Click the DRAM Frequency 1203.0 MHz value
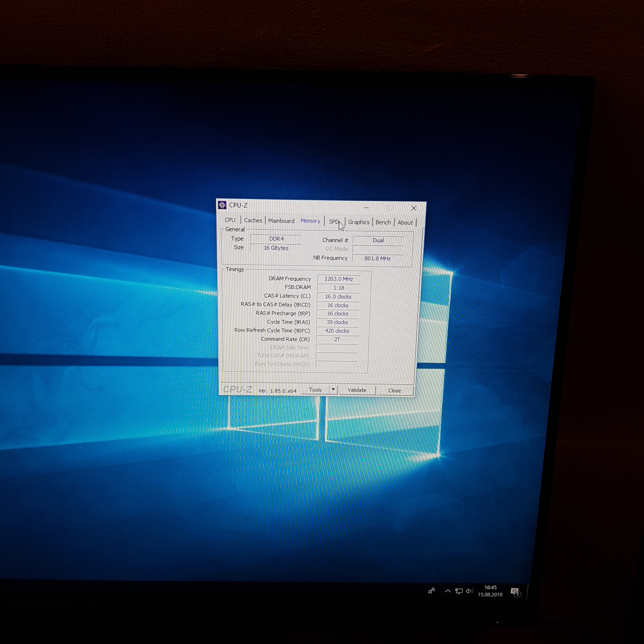The image size is (644, 644). click(339, 279)
